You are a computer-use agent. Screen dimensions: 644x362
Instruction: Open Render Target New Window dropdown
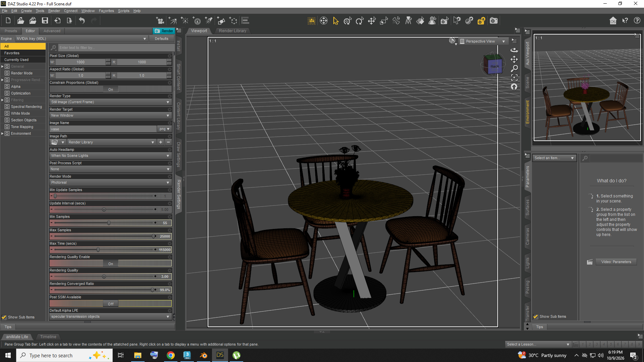click(110, 116)
